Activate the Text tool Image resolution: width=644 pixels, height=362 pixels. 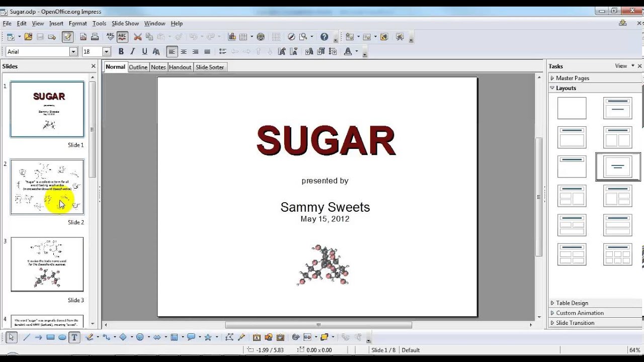(74, 337)
